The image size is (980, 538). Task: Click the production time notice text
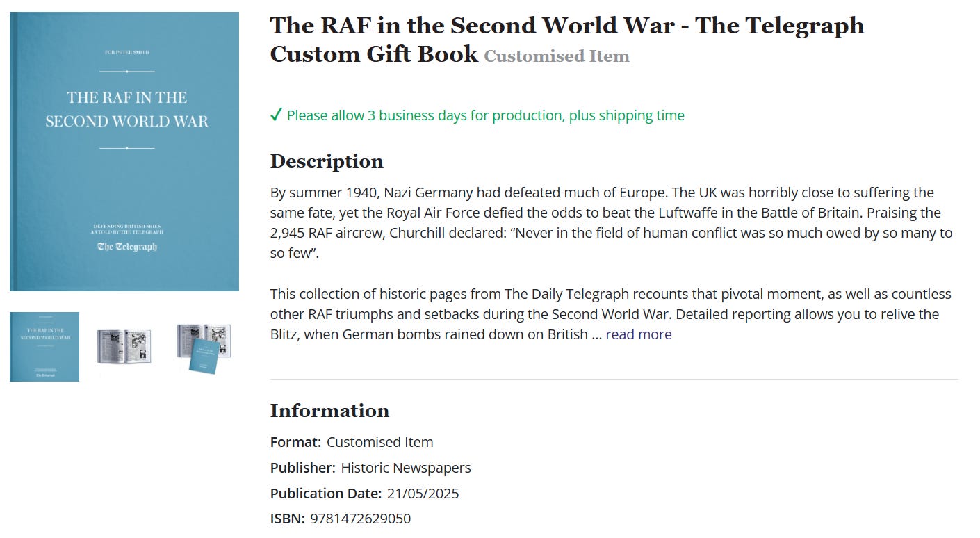pyautogui.click(x=485, y=115)
